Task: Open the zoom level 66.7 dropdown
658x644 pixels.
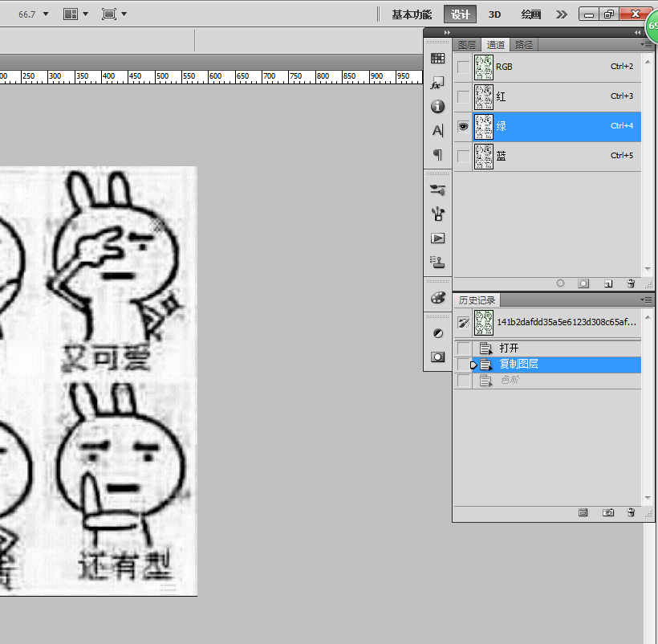Action: [46, 14]
